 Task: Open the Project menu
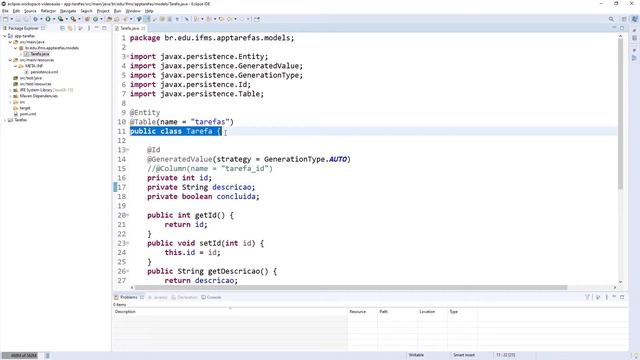click(x=103, y=11)
